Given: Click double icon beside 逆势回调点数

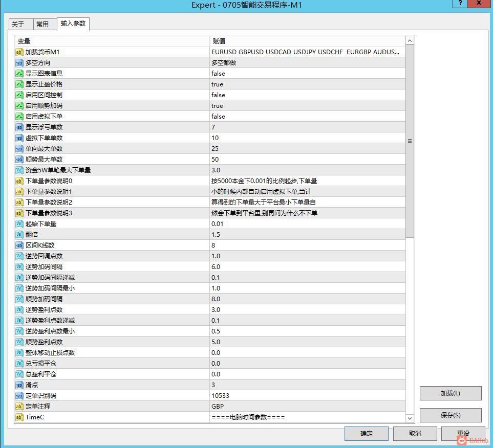Looking at the screenshot, I should (x=19, y=256).
